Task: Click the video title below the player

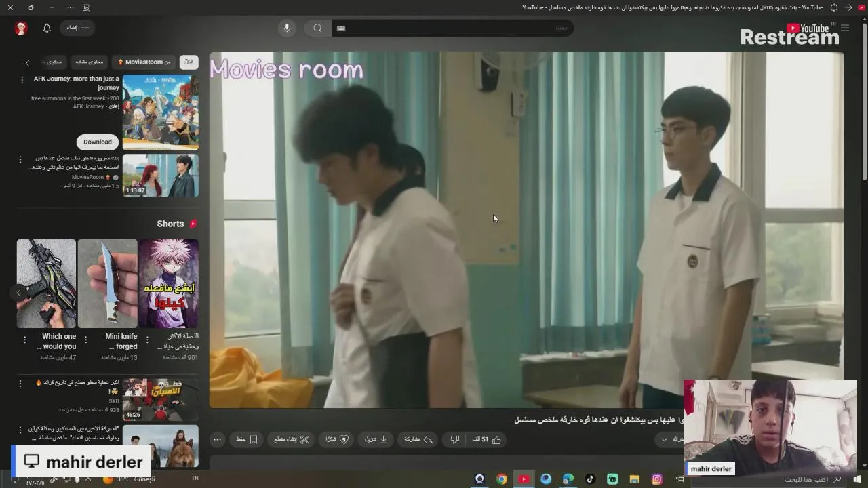Action: coord(598,420)
